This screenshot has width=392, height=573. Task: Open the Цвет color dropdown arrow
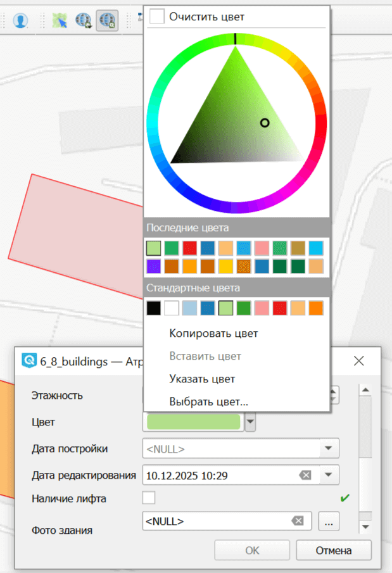click(250, 422)
